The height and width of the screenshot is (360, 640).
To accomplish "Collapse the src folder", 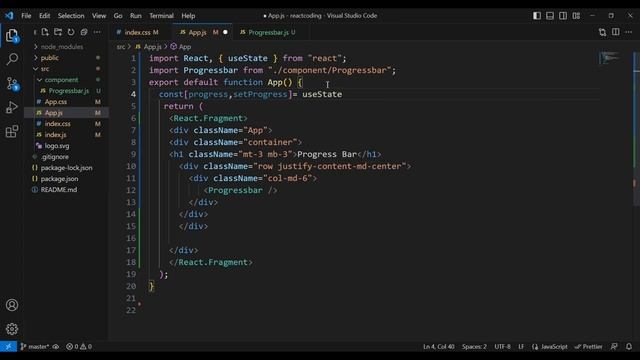I will coord(45,69).
